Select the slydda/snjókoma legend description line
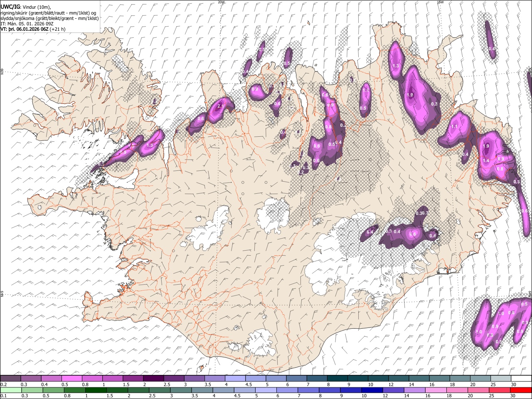The width and height of the screenshot is (532, 399). pos(49,18)
